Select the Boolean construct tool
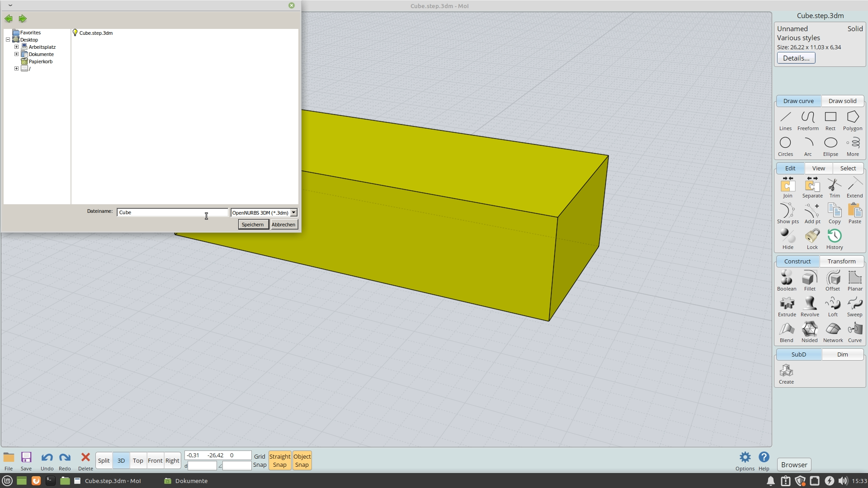Viewport: 868px width, 488px height. (787, 280)
